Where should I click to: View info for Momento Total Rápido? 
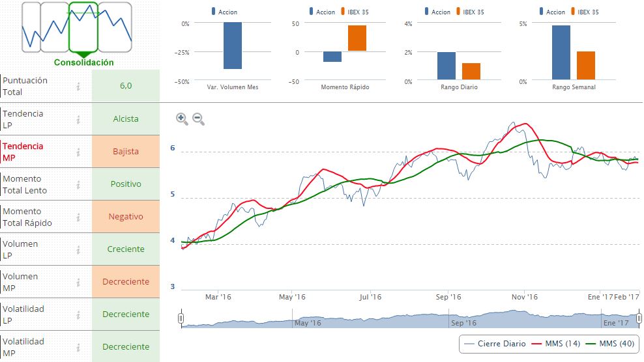click(78, 217)
